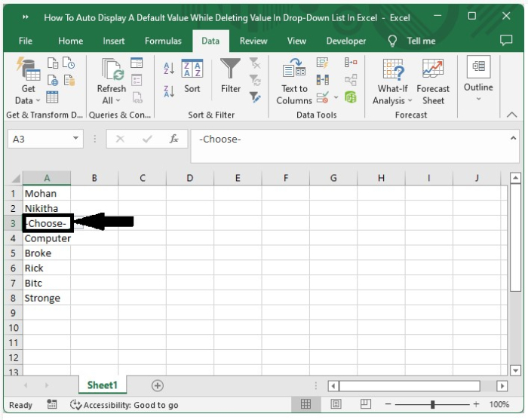Click the Flash Fill icon
Viewport: 528px width, 420px height.
[323, 63]
